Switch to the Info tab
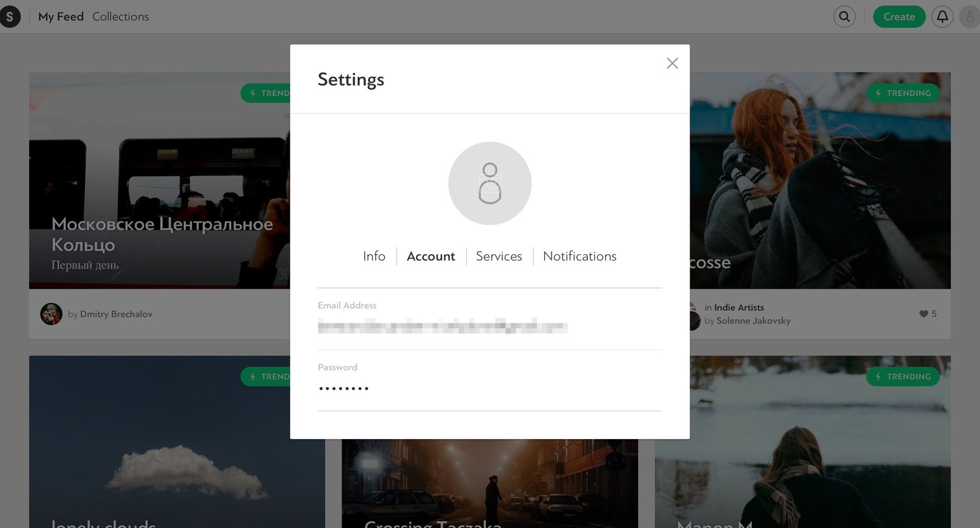Viewport: 980px width, 528px height. 374,256
